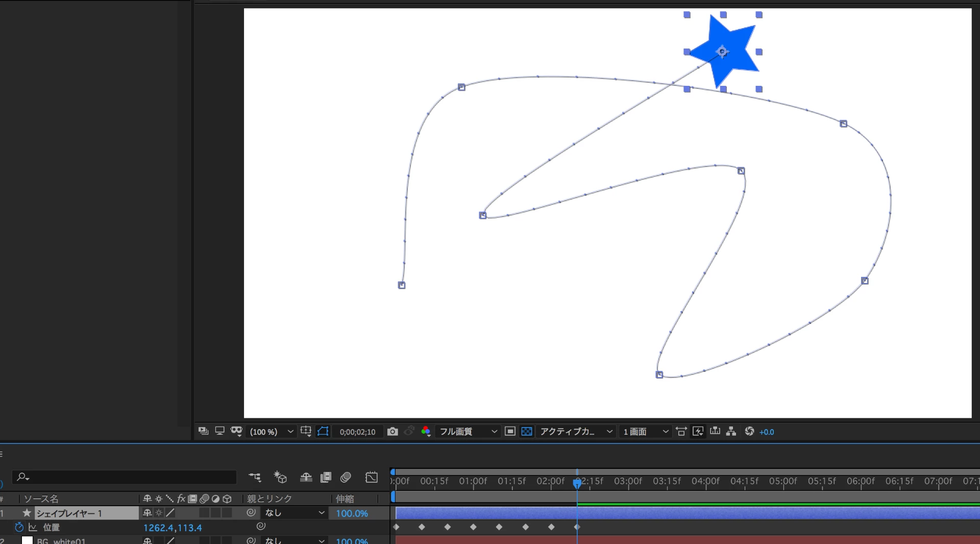Open magnification dropdown showing 100%
The height and width of the screenshot is (544, 980).
click(x=271, y=432)
